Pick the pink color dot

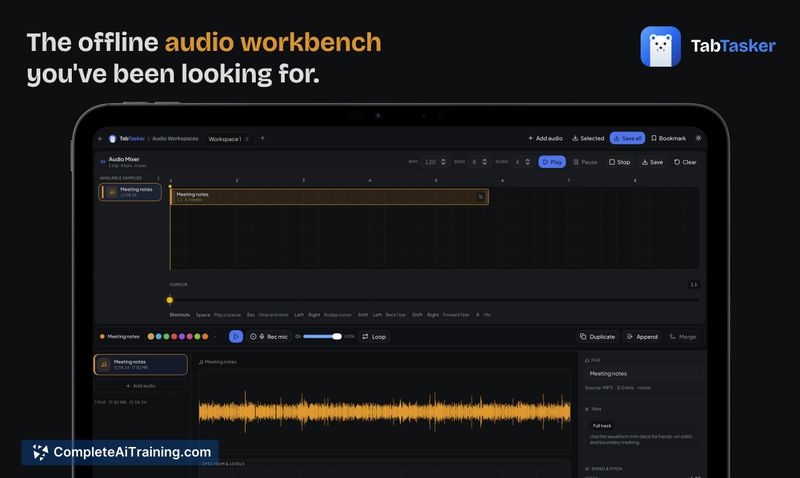point(189,337)
